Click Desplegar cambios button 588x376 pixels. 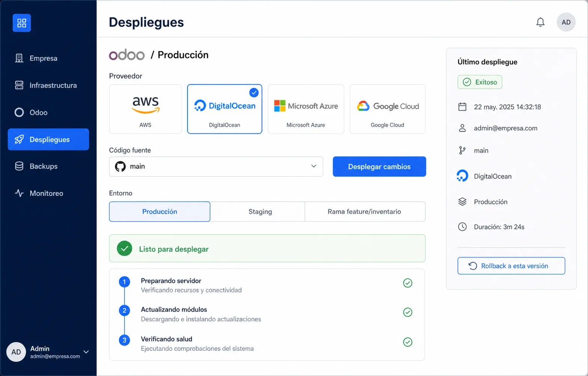point(379,166)
